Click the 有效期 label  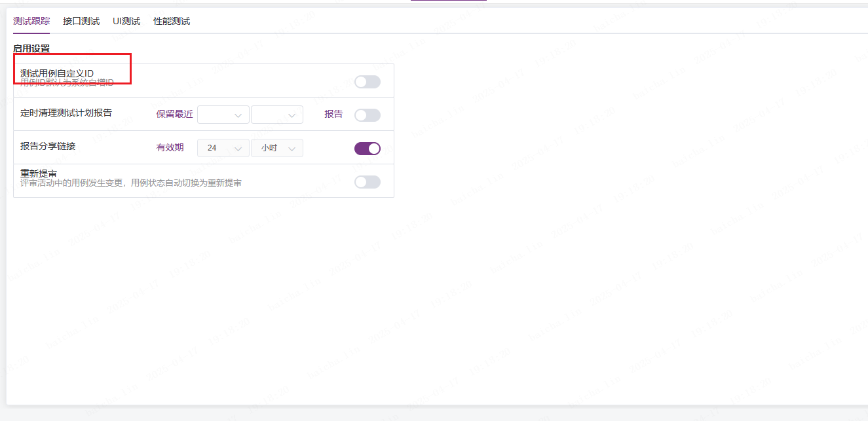click(170, 148)
